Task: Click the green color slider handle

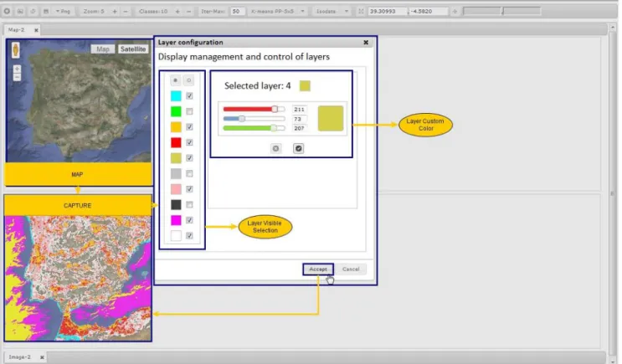Action: coord(273,128)
